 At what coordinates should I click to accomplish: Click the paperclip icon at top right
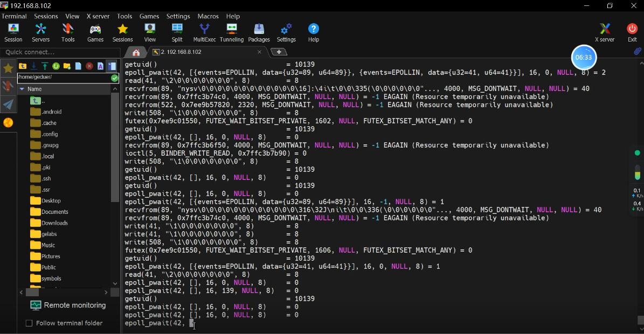pos(637,52)
